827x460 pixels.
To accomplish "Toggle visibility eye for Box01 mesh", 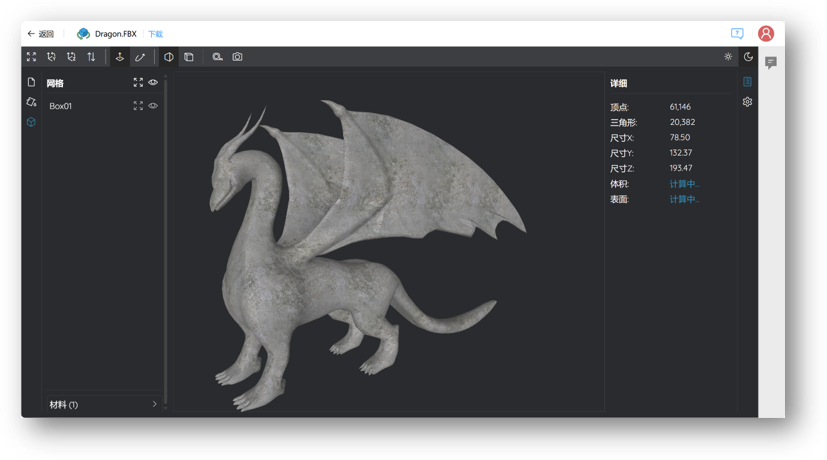I will click(153, 105).
